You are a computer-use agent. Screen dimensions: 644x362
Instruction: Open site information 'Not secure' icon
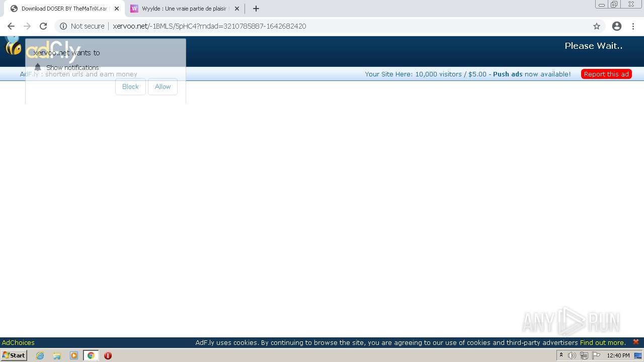tap(63, 26)
